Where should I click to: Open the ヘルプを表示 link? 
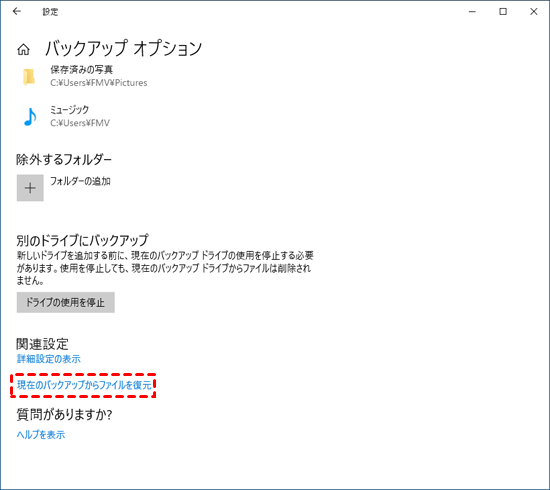click(41, 435)
